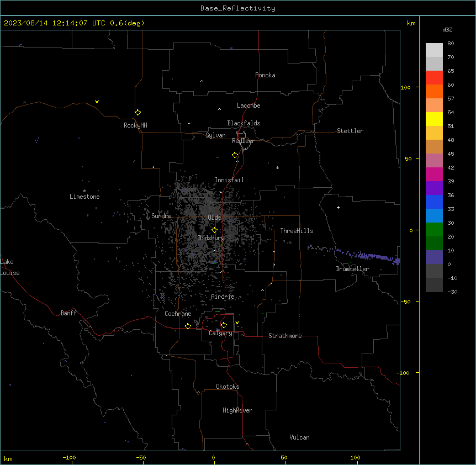Click the yellow V marker east of Calgary

point(237,323)
